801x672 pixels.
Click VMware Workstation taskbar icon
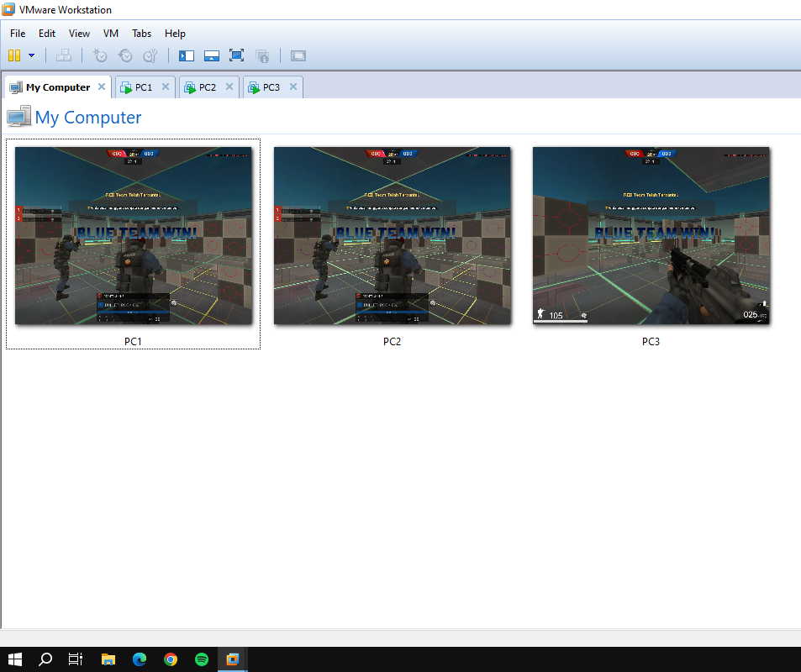(233, 659)
